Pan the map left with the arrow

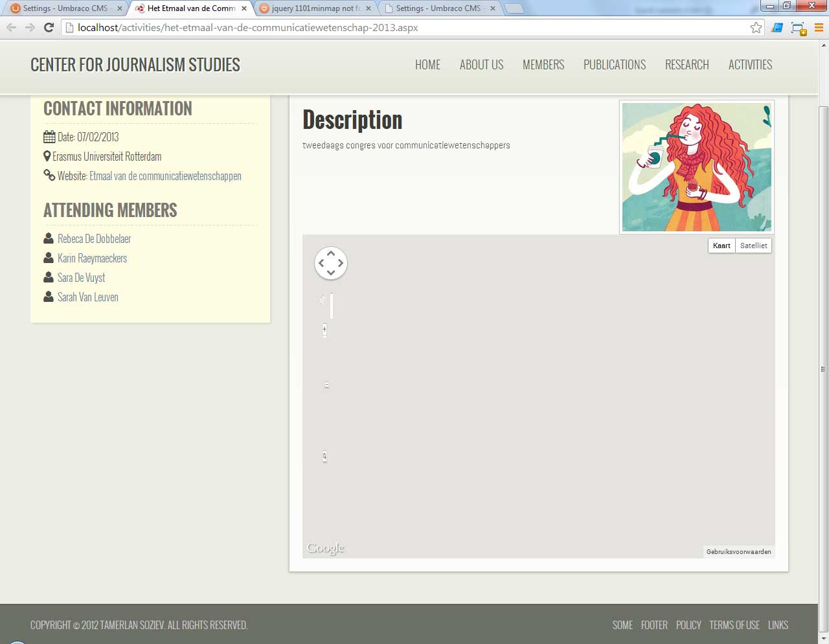coord(321,264)
